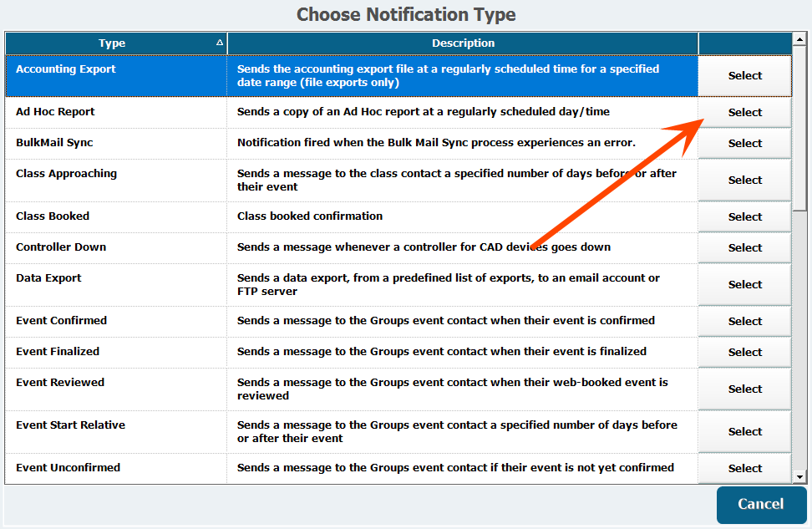Screen dimensions: 812x529
Task: Pick Select for Class Approaching notification
Action: (744, 181)
